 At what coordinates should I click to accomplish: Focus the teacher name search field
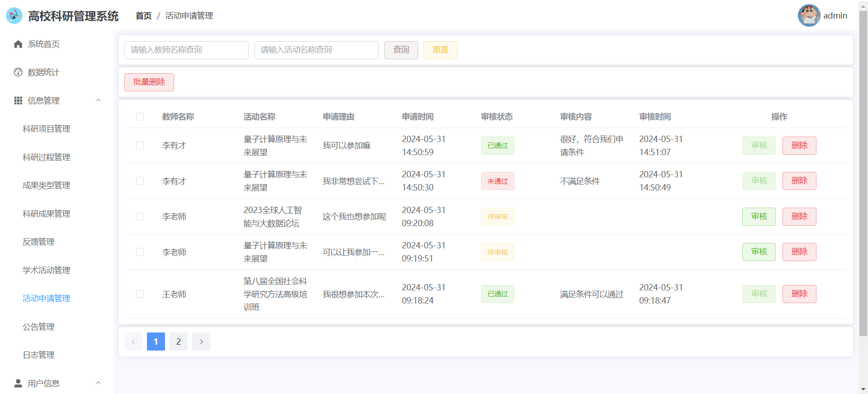(186, 50)
